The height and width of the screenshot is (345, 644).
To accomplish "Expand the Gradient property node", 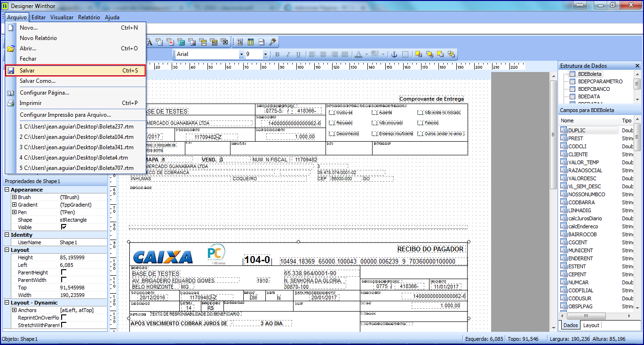I will pyautogui.click(x=14, y=205).
